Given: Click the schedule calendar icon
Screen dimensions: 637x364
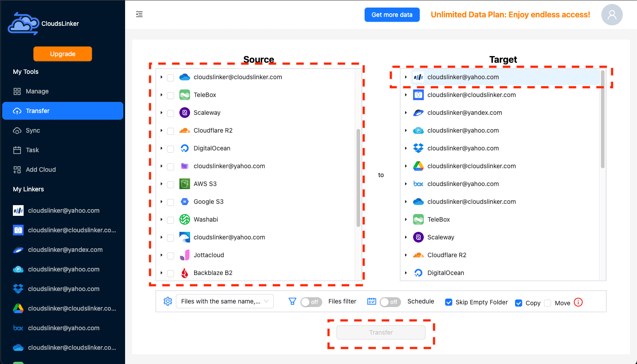Looking at the screenshot, I should [x=372, y=301].
